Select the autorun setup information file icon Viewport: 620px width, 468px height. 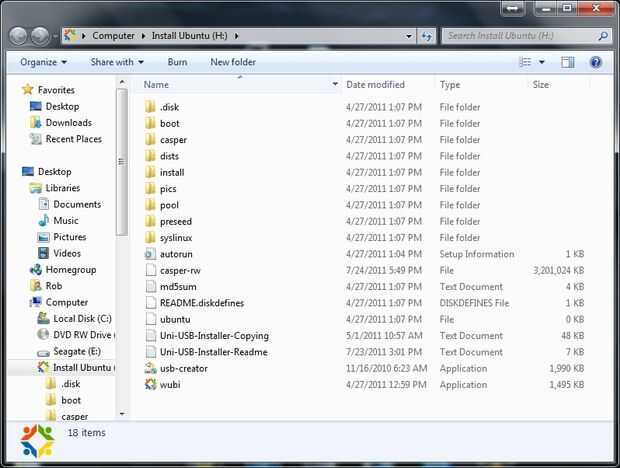coord(150,254)
